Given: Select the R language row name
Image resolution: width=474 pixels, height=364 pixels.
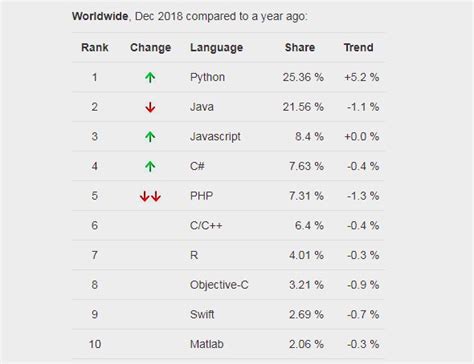Looking at the screenshot, I should pyautogui.click(x=194, y=255).
